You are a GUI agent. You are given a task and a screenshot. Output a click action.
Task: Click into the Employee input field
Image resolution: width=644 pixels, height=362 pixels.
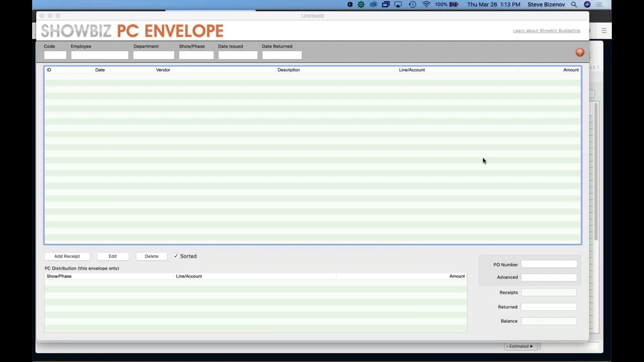pos(100,55)
